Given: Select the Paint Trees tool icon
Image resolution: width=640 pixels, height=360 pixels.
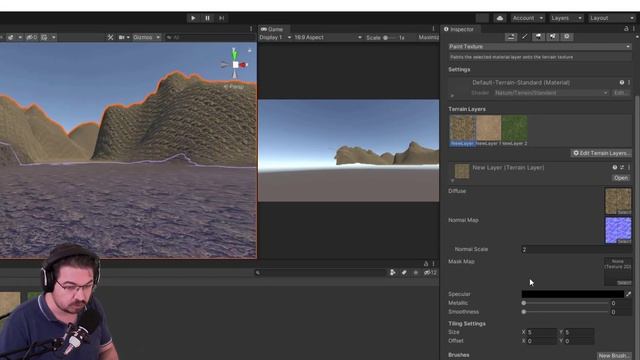Looking at the screenshot, I should [x=538, y=37].
